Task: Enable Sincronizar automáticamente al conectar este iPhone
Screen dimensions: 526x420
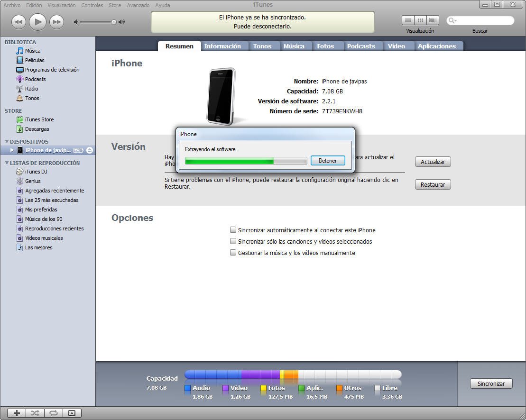Action: pos(233,229)
